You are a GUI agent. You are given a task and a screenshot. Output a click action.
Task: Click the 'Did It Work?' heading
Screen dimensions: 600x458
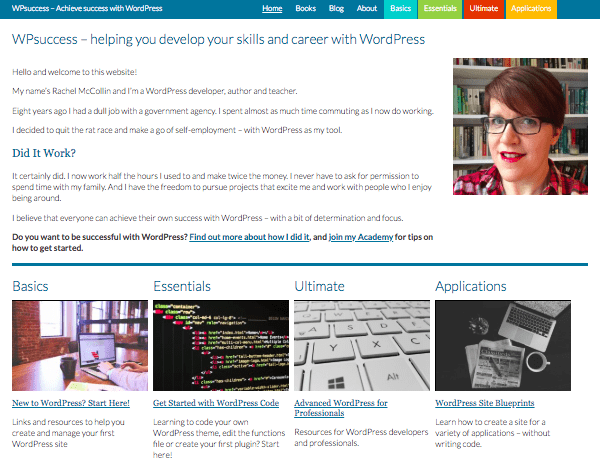click(x=44, y=153)
